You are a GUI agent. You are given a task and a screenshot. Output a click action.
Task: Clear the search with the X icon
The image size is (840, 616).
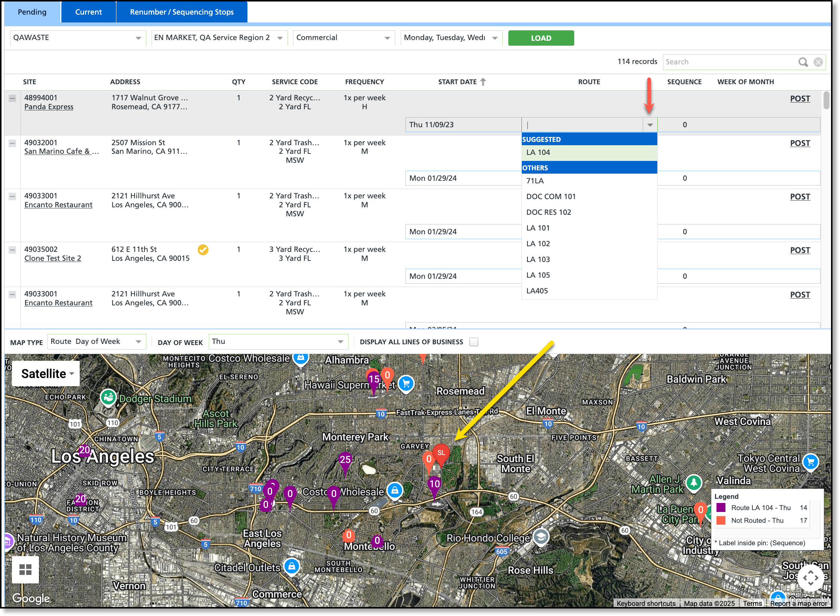(x=818, y=62)
